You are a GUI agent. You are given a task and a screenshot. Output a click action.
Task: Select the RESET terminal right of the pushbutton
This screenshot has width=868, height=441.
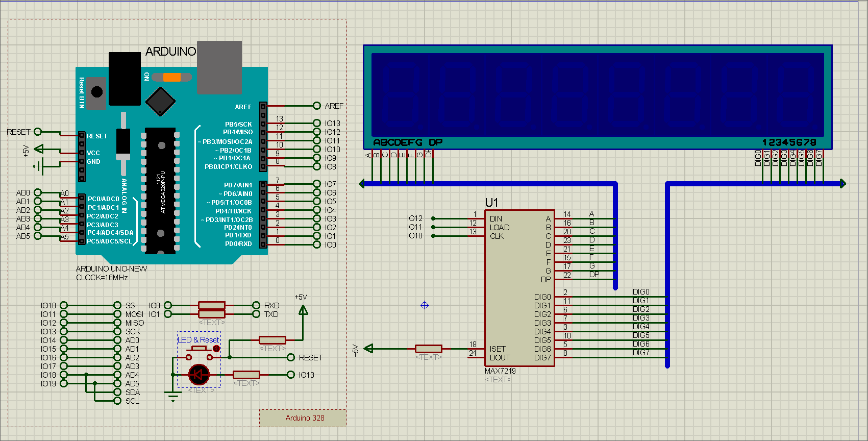(291, 357)
